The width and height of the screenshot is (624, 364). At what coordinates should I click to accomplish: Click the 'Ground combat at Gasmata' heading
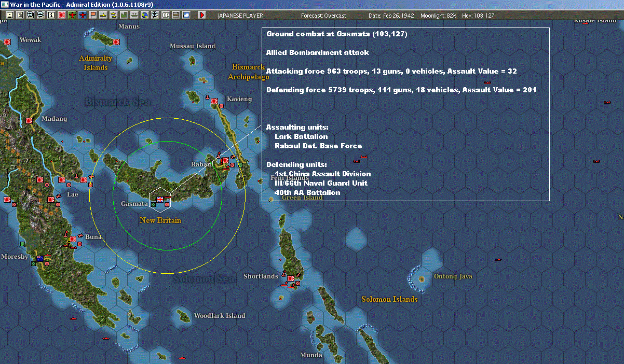[x=337, y=34]
